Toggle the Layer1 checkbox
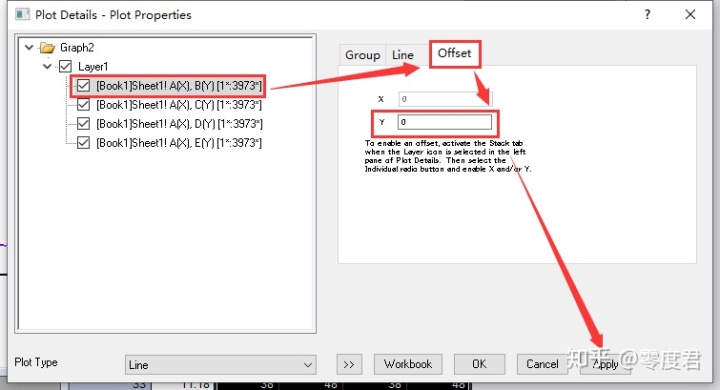 [65, 67]
